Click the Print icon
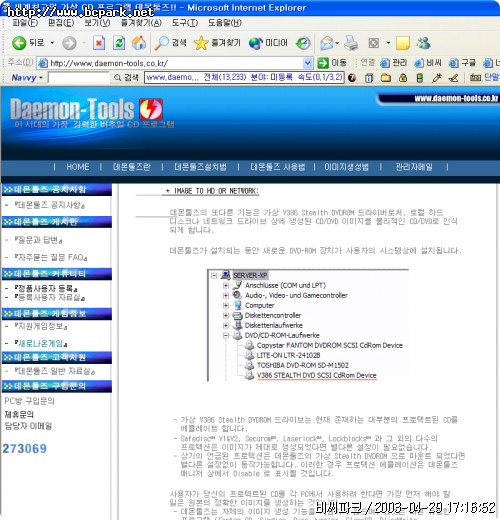Screen dimensions: 500x520 351,43
